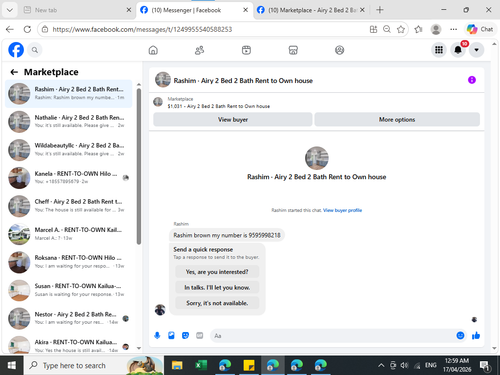The height and width of the screenshot is (375, 500).
Task: Attach a file with the photo icon
Action: pos(171,335)
